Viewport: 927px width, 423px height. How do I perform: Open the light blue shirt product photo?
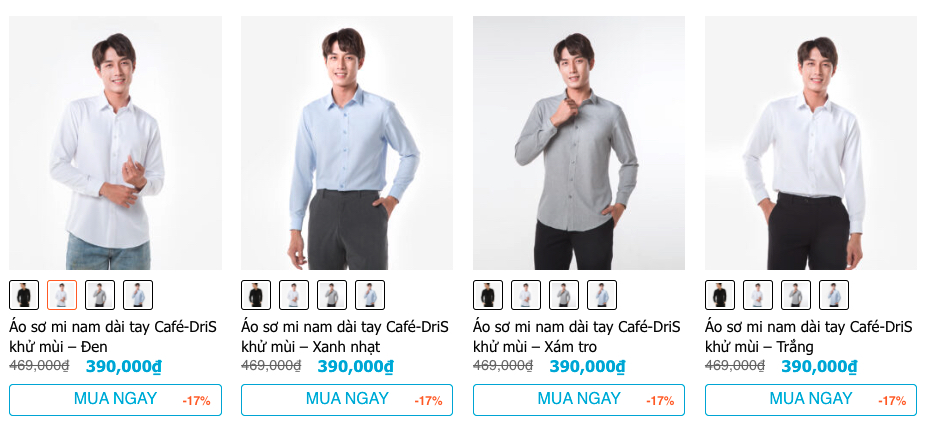point(347,143)
